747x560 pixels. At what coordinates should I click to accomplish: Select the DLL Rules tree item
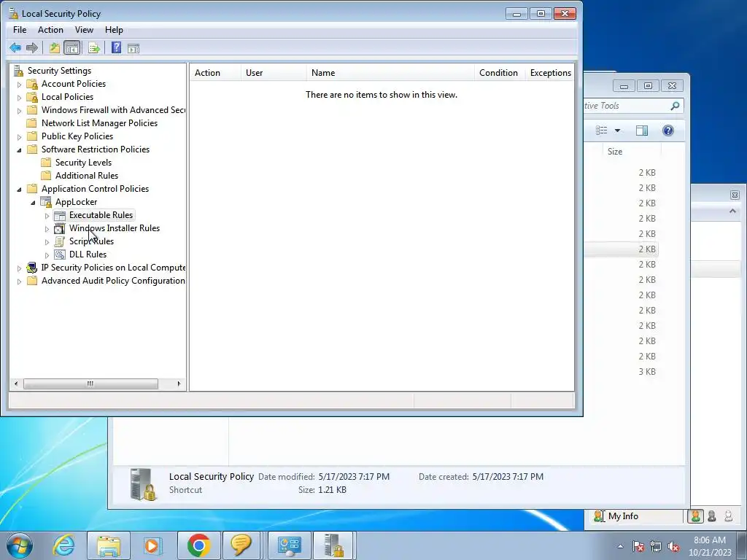(88, 254)
